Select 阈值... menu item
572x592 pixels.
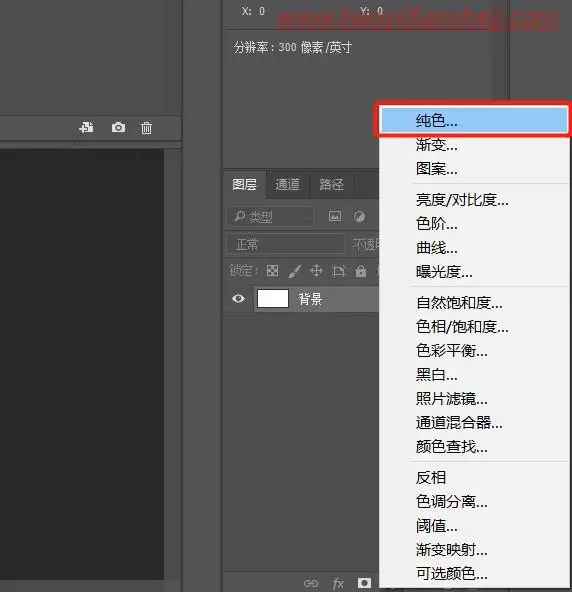(474, 526)
